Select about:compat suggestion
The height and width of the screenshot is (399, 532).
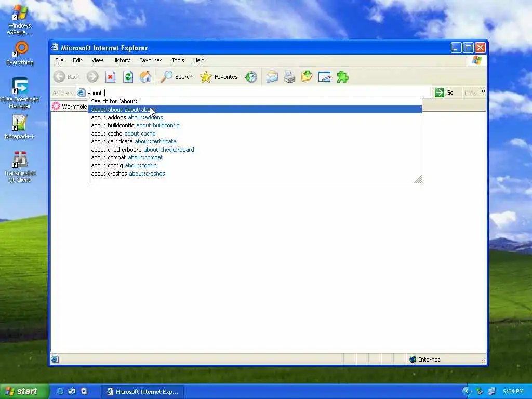click(x=255, y=157)
